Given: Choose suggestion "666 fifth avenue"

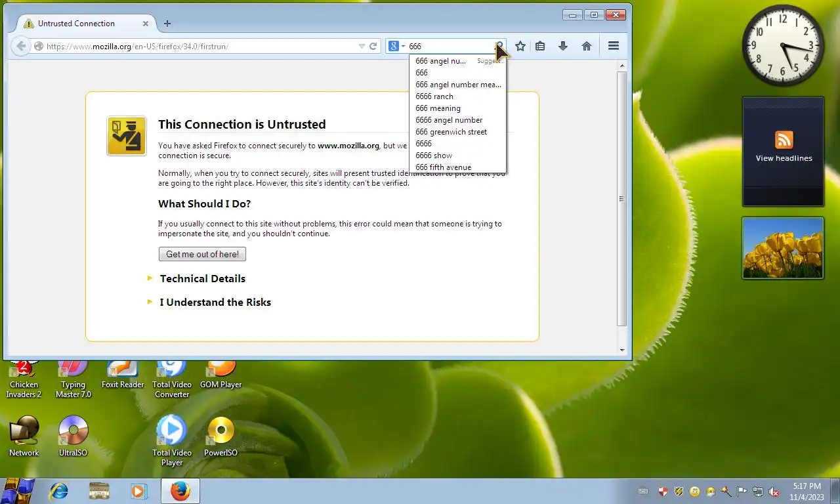Looking at the screenshot, I should [x=457, y=167].
